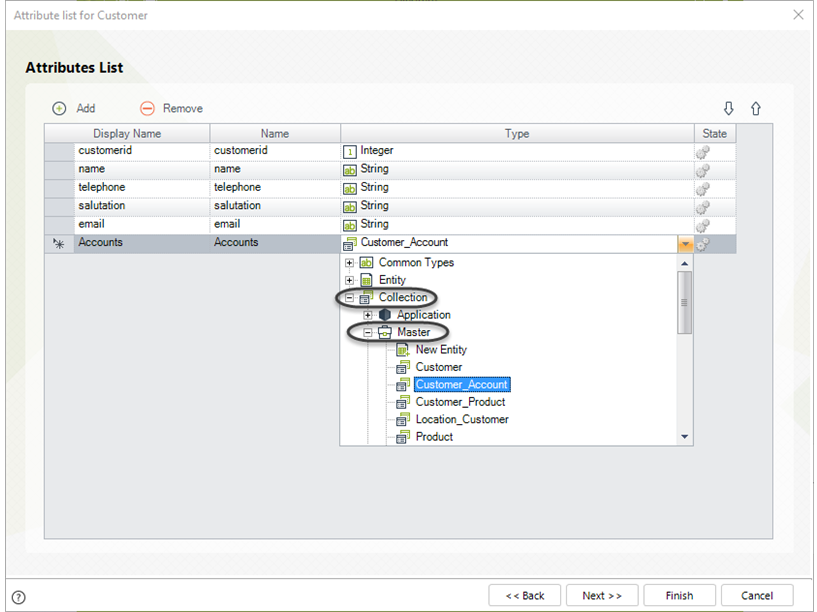The height and width of the screenshot is (612, 817).
Task: Click the Add label
Action: click(85, 108)
